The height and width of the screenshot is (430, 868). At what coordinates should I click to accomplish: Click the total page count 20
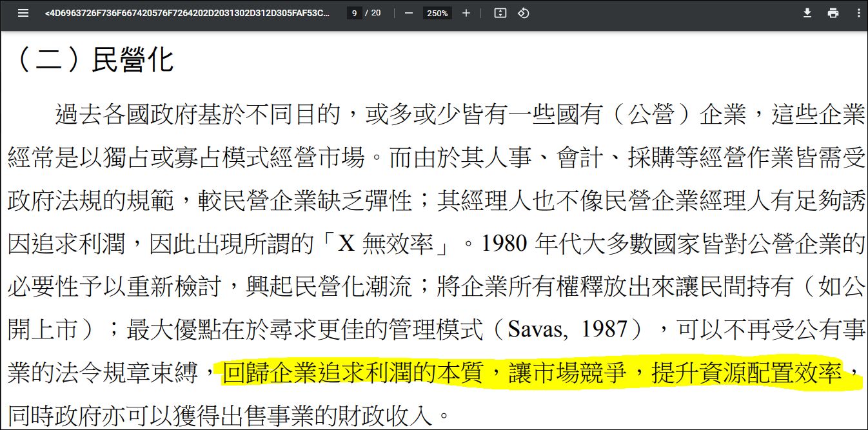376,13
